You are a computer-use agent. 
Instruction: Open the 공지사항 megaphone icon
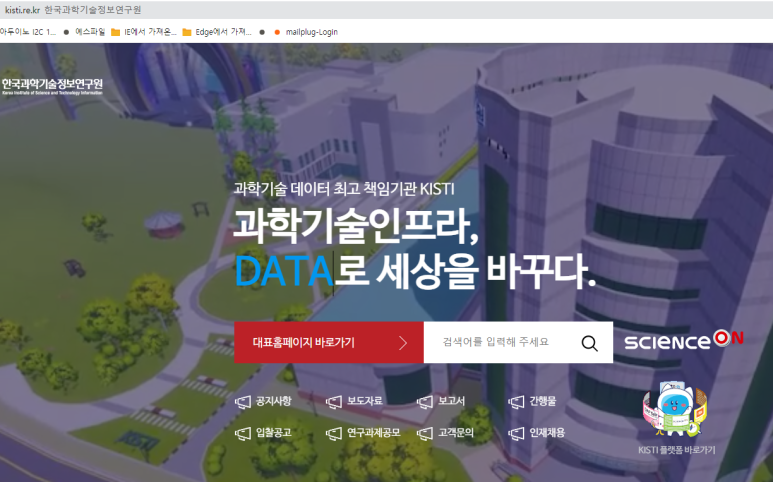[x=243, y=402]
